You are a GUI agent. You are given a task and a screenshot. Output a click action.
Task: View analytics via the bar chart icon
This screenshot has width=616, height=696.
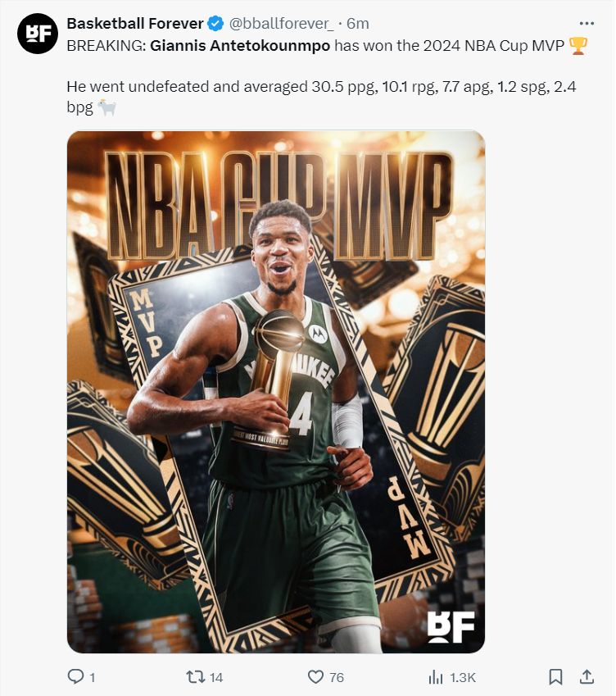pos(436,677)
